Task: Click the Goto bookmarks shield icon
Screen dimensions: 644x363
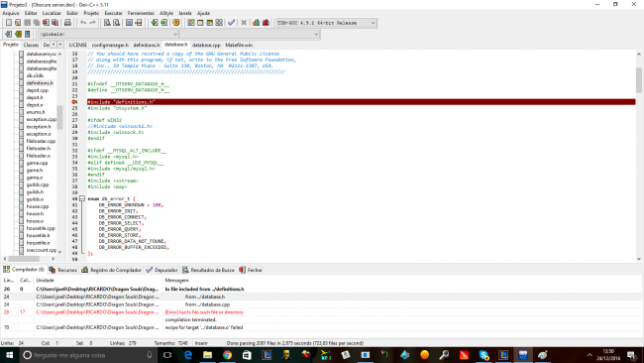Action: tap(176, 23)
